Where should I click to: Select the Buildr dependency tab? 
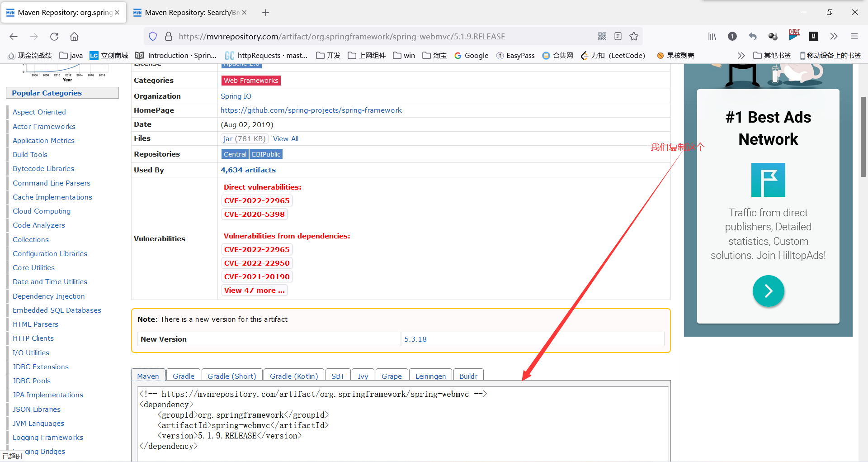coord(468,376)
